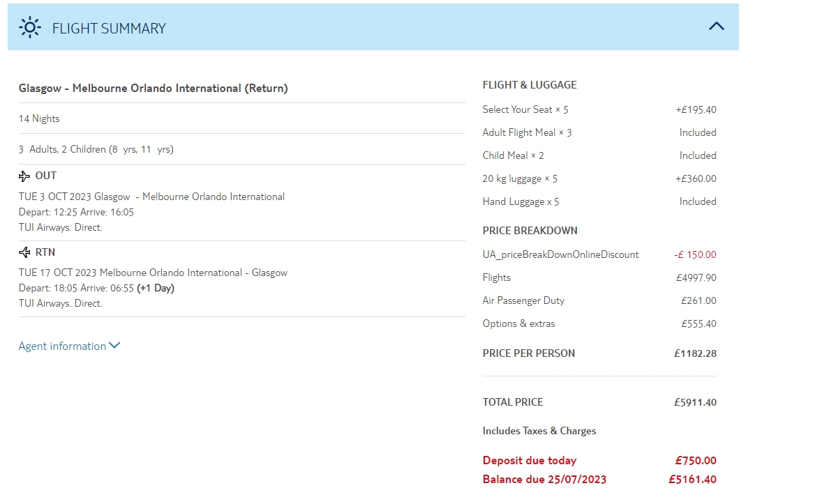
Task: Click the Deposit due today amount £750.00
Action: [x=695, y=461]
